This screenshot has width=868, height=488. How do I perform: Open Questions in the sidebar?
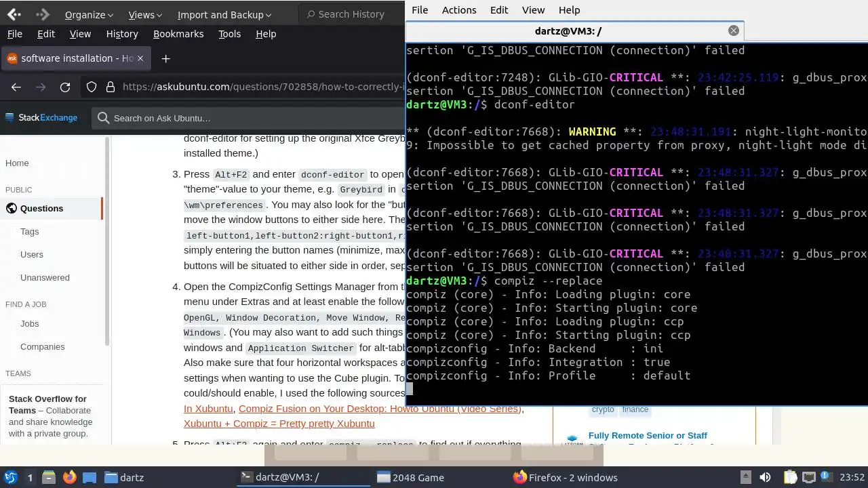51,208
